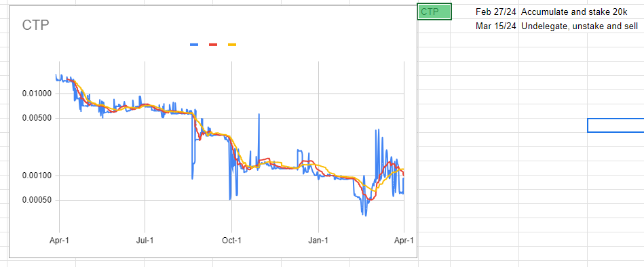Image resolution: width=644 pixels, height=267 pixels.
Task: Click the 0.00050 vertical axis label
Action: (x=37, y=201)
